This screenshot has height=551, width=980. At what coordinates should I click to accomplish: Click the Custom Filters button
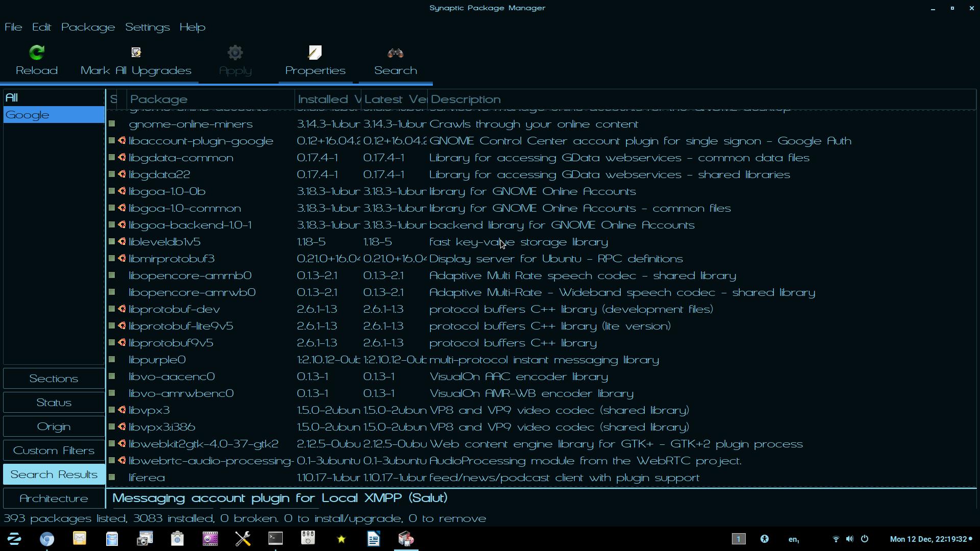click(54, 450)
